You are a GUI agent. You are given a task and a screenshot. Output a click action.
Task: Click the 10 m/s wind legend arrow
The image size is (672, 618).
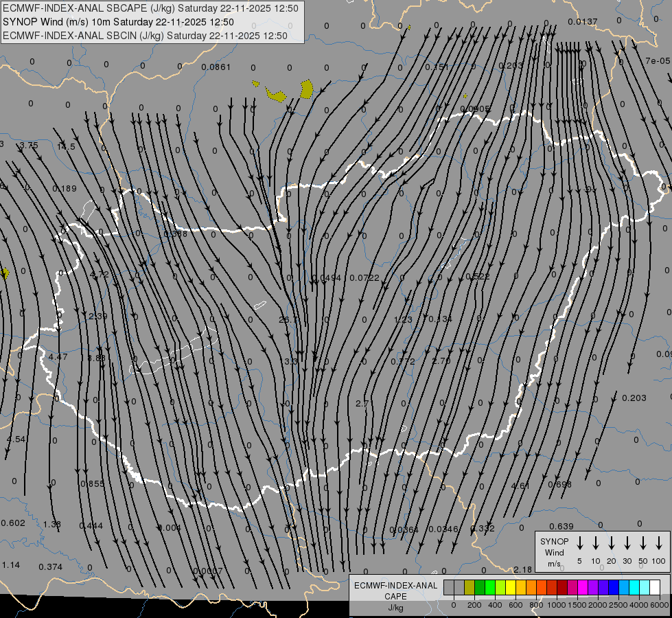[x=596, y=543]
